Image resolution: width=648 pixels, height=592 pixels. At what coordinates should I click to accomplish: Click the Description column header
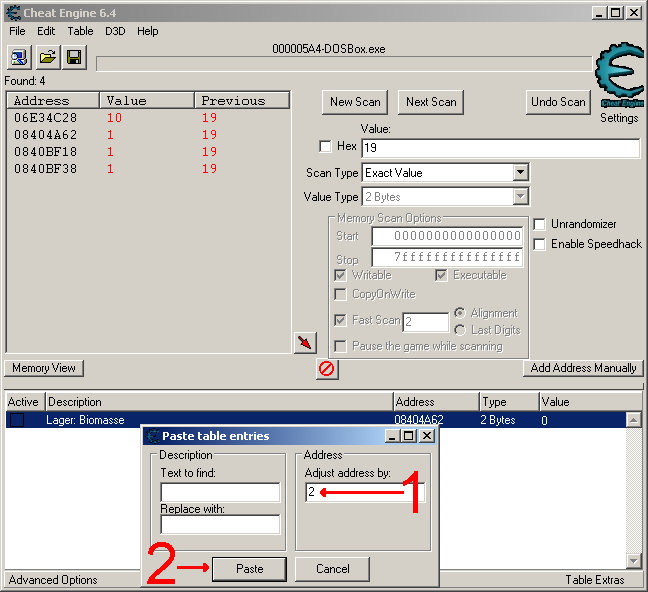[219, 402]
